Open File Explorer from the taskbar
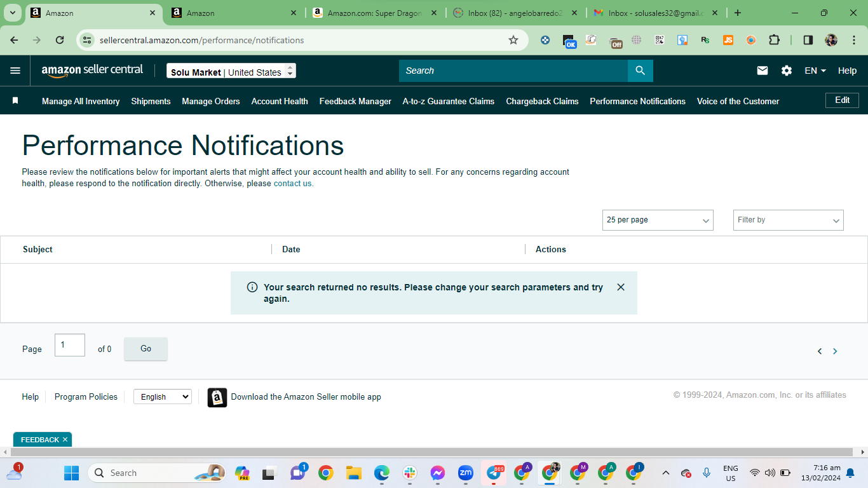The width and height of the screenshot is (868, 488). click(x=353, y=473)
